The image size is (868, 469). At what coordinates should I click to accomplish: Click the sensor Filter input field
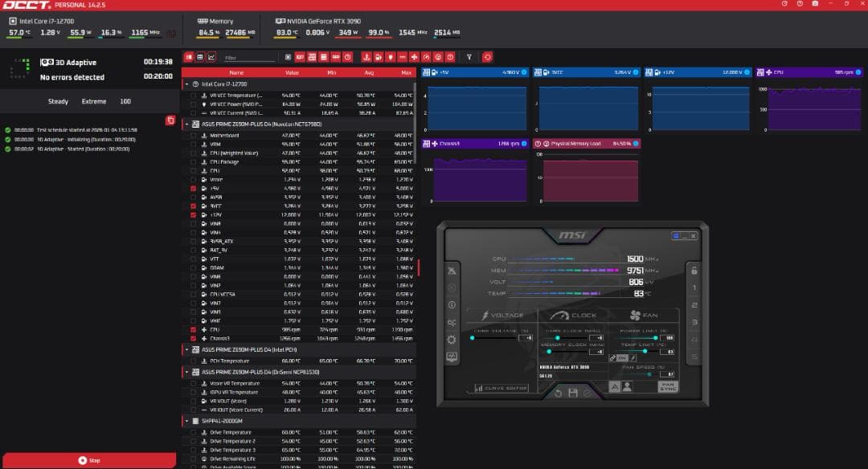[248, 57]
